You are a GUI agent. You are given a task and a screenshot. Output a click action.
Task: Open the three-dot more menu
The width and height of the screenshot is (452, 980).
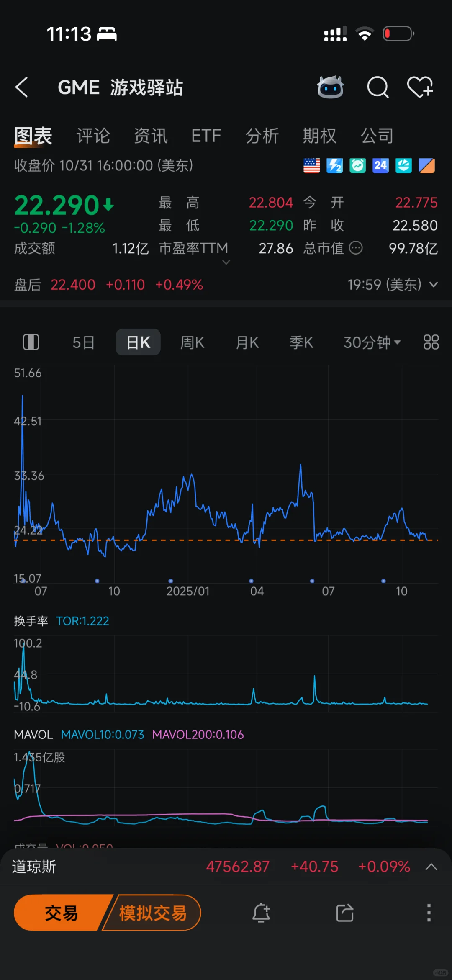pyautogui.click(x=429, y=913)
